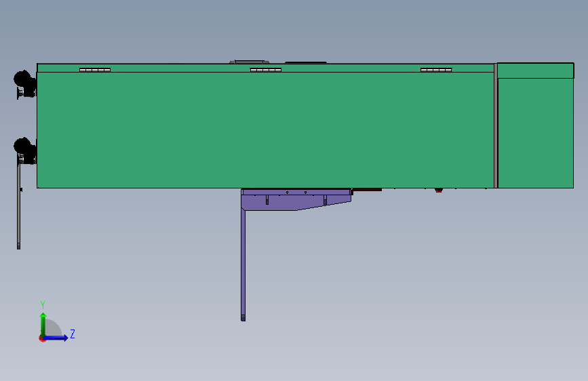Viewport: 588px width, 381px height.
Task: Click the Y axis label
Action: [x=43, y=305]
